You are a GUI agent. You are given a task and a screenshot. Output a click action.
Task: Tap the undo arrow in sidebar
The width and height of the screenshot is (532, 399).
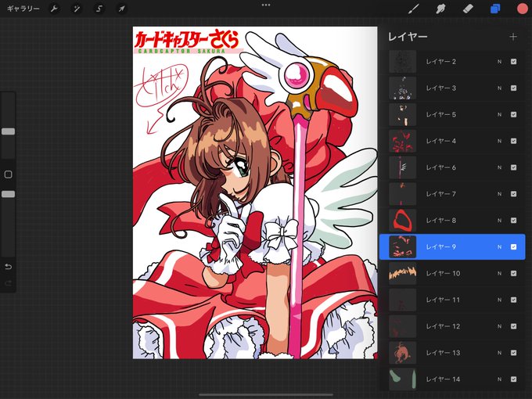tap(9, 267)
